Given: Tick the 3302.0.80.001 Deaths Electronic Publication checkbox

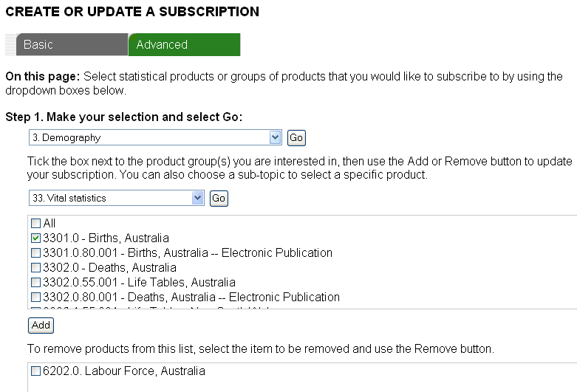Looking at the screenshot, I should point(36,298).
